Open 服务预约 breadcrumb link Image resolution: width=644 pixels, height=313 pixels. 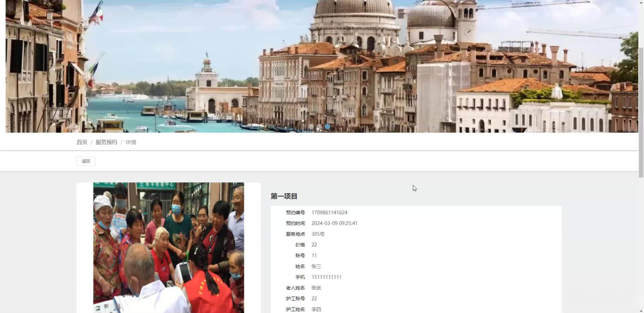[x=106, y=142]
